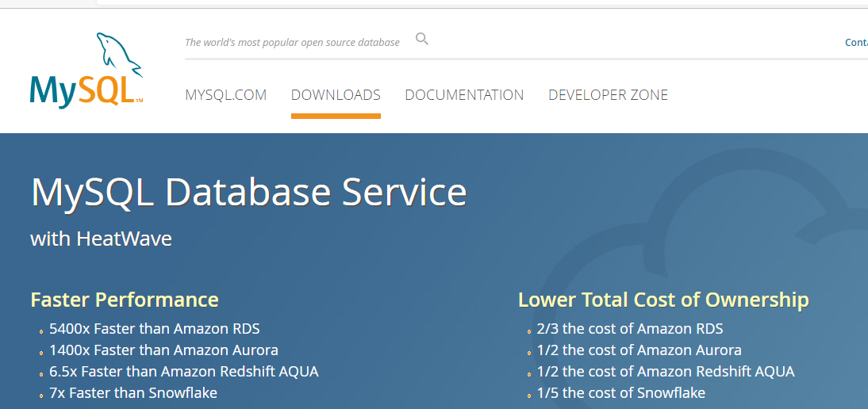
Task: Open the MYSQL.COM tab
Action: click(226, 95)
